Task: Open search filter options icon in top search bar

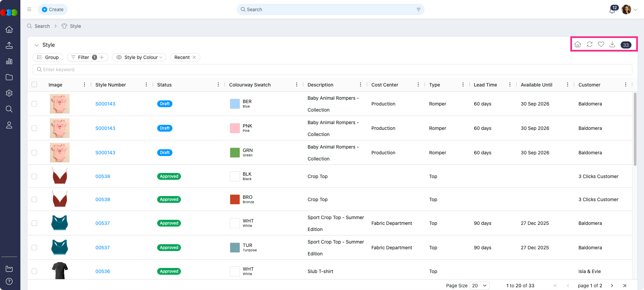Action: click(x=419, y=9)
